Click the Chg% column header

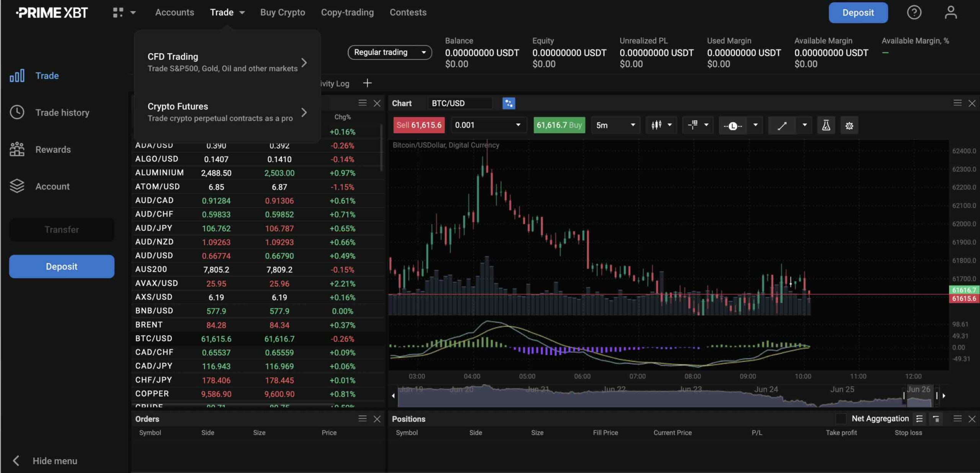tap(342, 117)
